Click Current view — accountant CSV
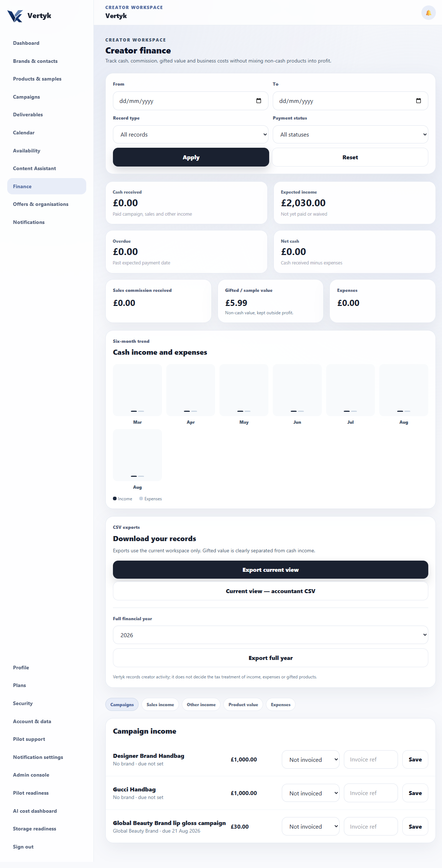Screen dimensions: 442x868 (x=271, y=591)
